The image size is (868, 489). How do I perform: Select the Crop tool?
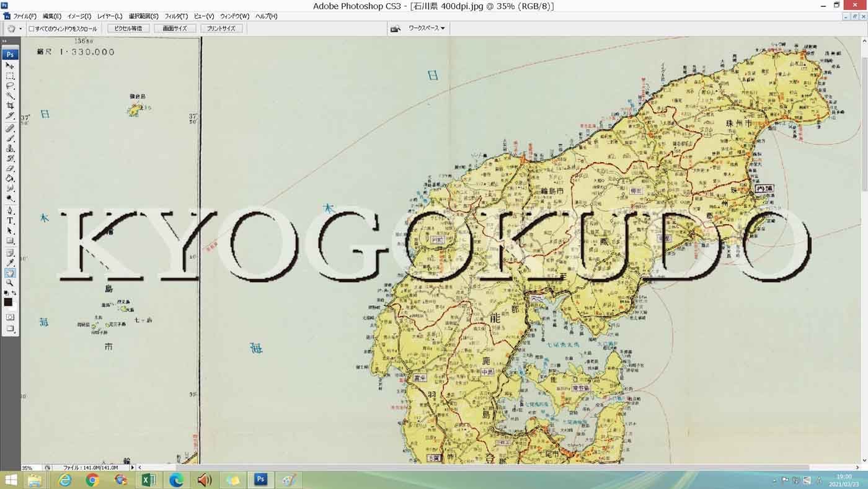pyautogui.click(x=10, y=105)
